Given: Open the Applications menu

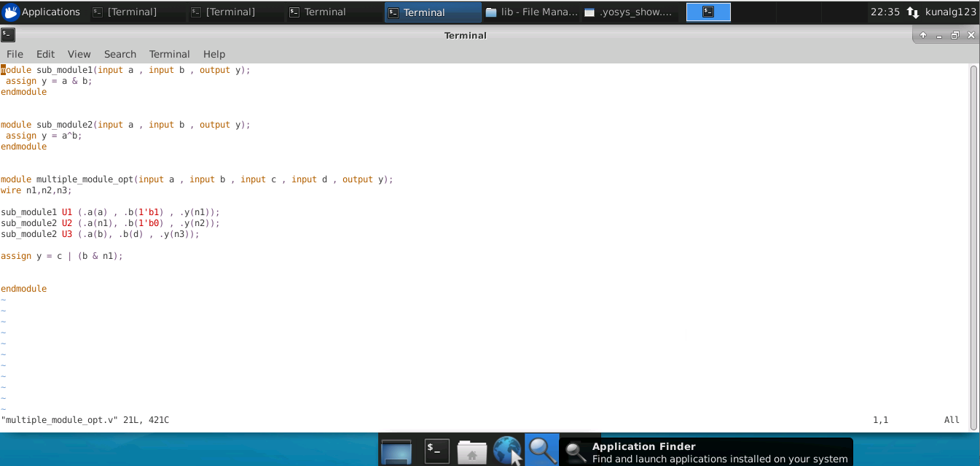Looking at the screenshot, I should point(43,11).
